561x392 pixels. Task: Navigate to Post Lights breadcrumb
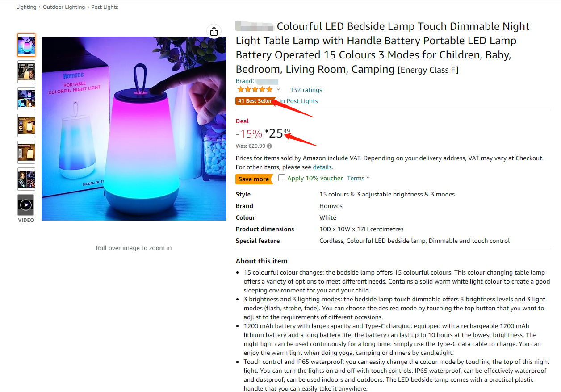[105, 7]
